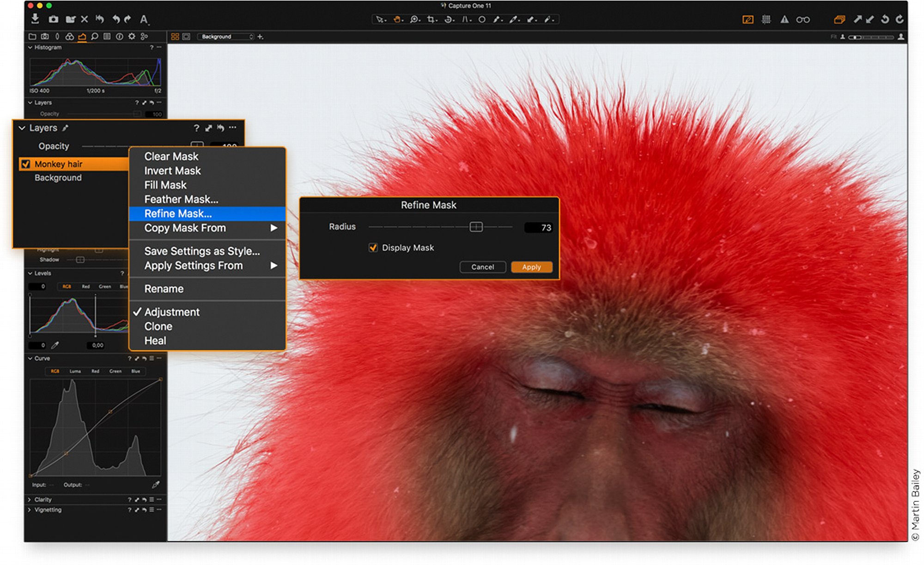Collapse the Histogram panel
Screen dimensions: 924x565
[x=30, y=47]
